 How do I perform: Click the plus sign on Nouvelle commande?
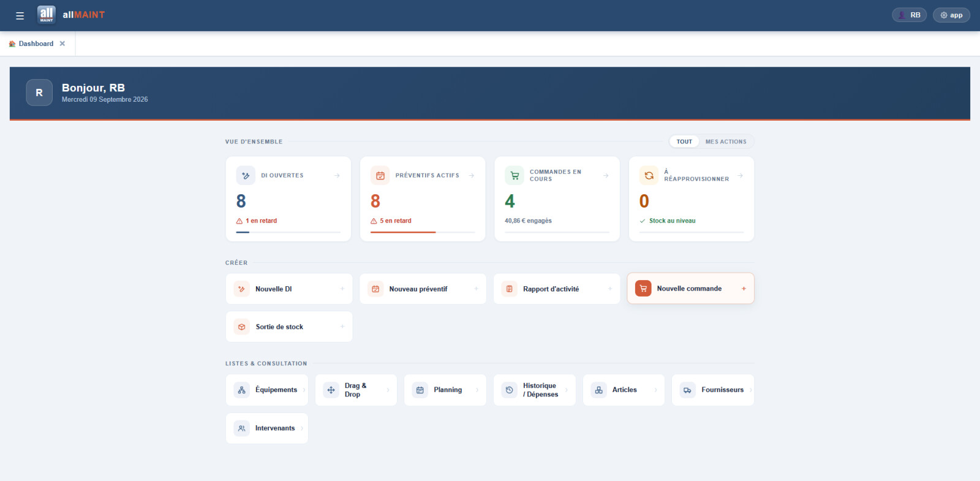point(744,289)
